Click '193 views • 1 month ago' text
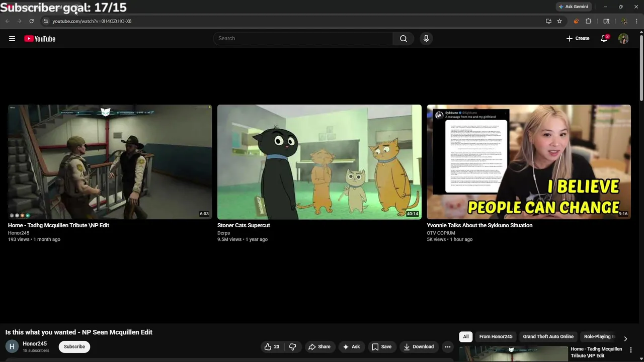 (34, 239)
